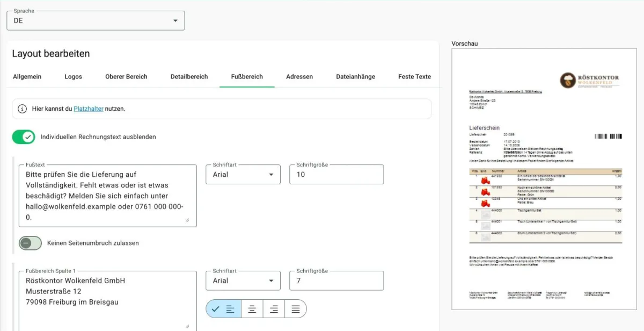Select justify text alignment icon
This screenshot has width=644, height=331.
click(x=296, y=309)
